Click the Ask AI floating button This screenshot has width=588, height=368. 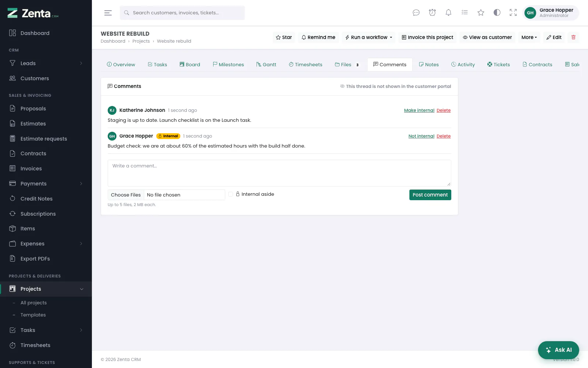(558, 350)
